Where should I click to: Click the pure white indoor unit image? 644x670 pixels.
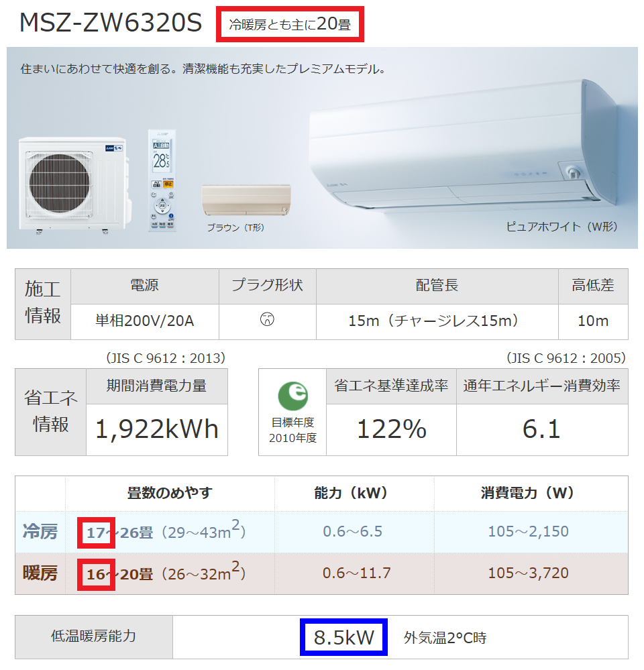click(x=463, y=144)
